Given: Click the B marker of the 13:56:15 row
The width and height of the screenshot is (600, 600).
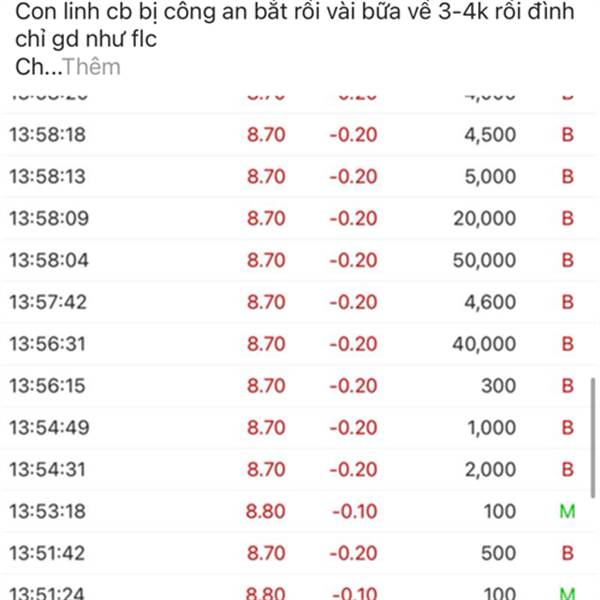Looking at the screenshot, I should (568, 386).
